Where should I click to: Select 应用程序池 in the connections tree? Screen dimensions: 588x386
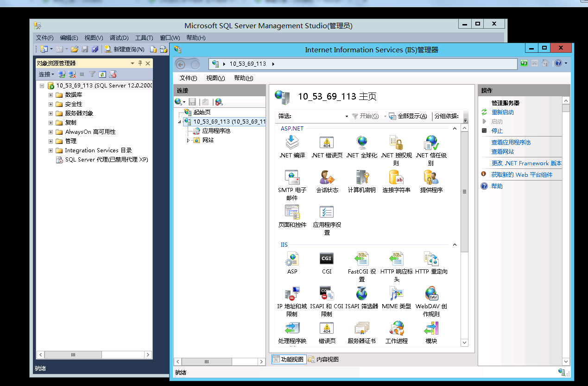[x=216, y=131]
